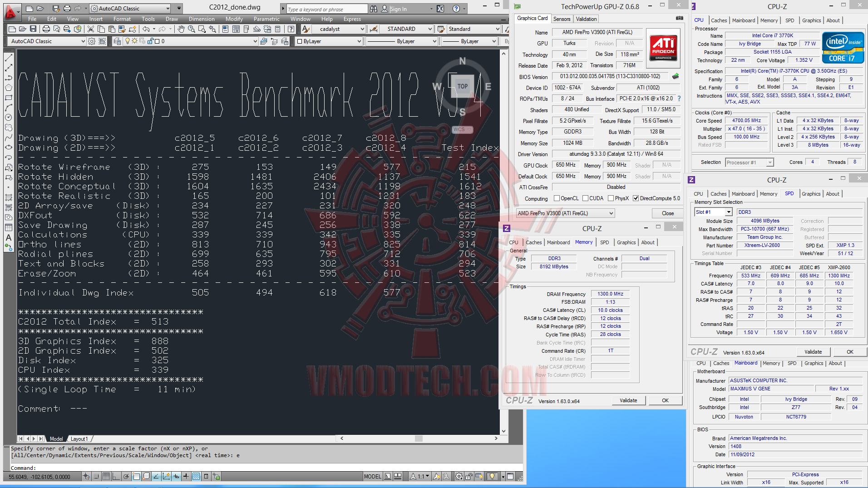This screenshot has height=488, width=868.
Task: Open the Parametric menu
Action: click(266, 19)
